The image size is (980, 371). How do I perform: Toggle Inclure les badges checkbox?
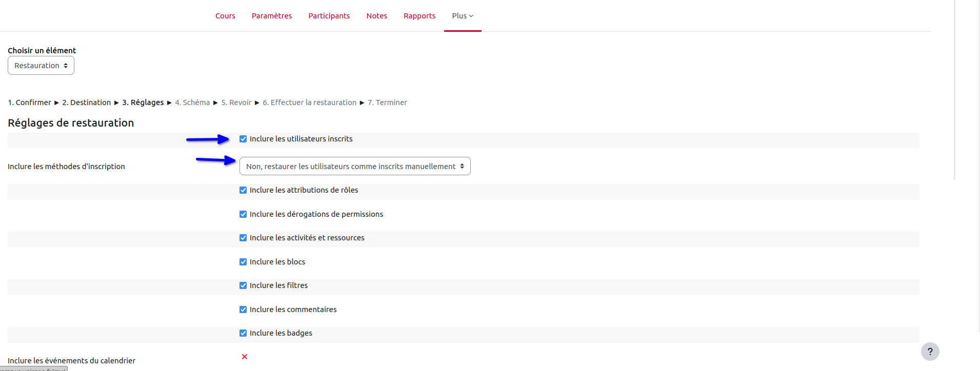click(243, 333)
